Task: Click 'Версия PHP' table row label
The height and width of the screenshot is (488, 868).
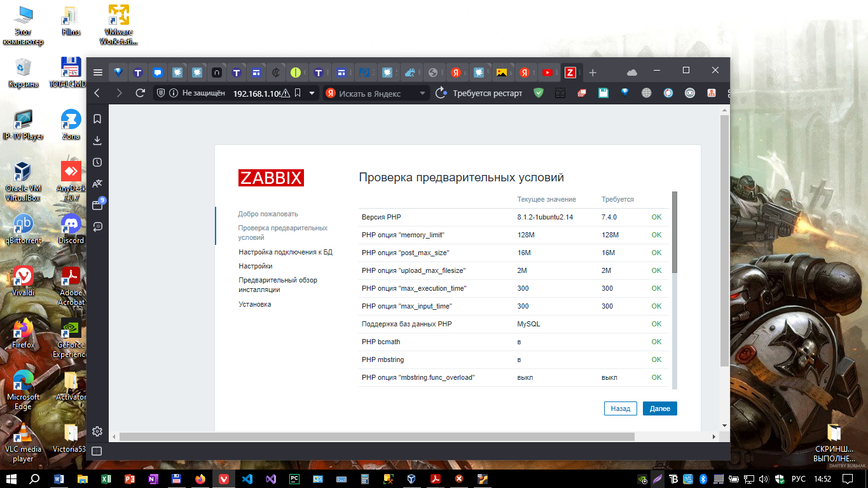Action: pos(381,217)
